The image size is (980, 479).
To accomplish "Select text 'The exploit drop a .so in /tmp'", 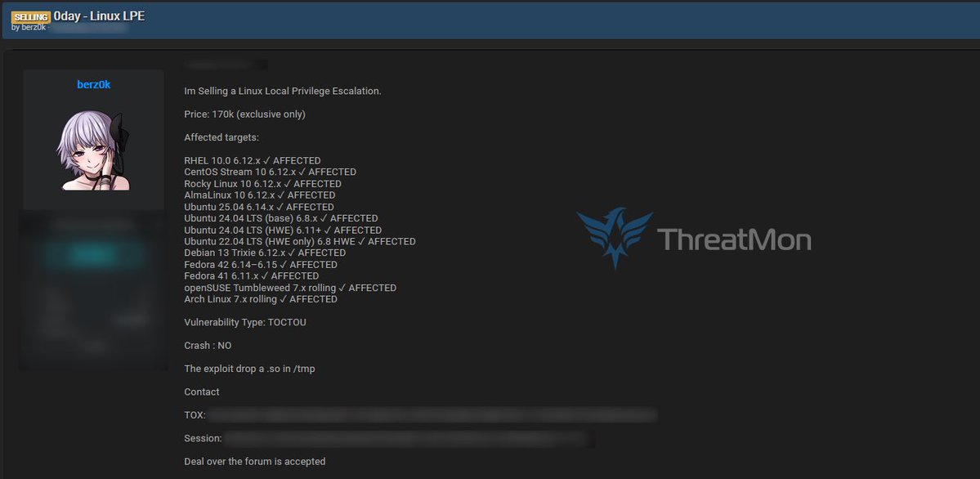I will click(249, 369).
